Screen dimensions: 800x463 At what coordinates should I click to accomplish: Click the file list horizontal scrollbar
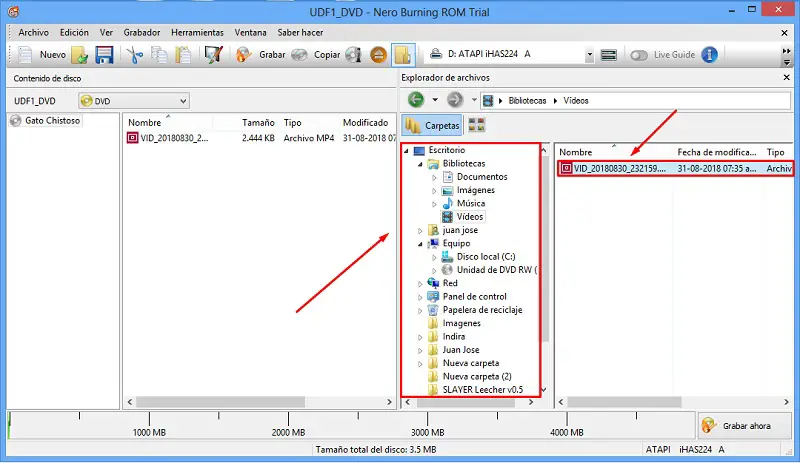coord(624,402)
